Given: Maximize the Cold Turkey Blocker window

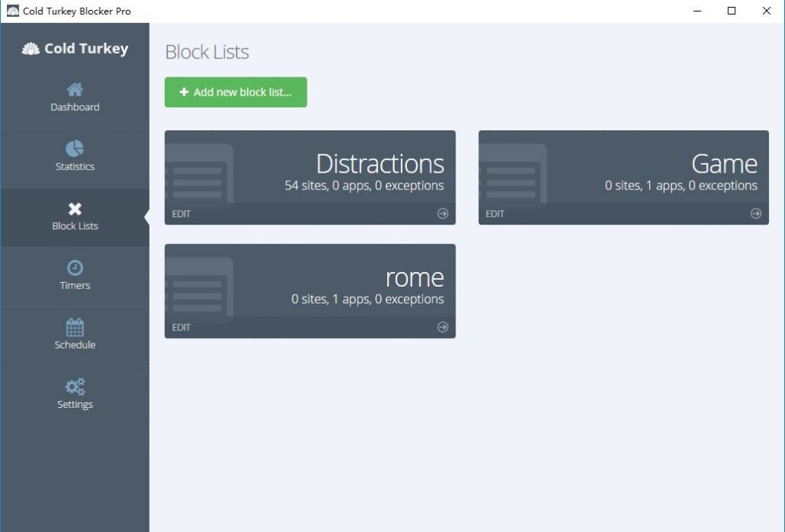Looking at the screenshot, I should point(732,11).
